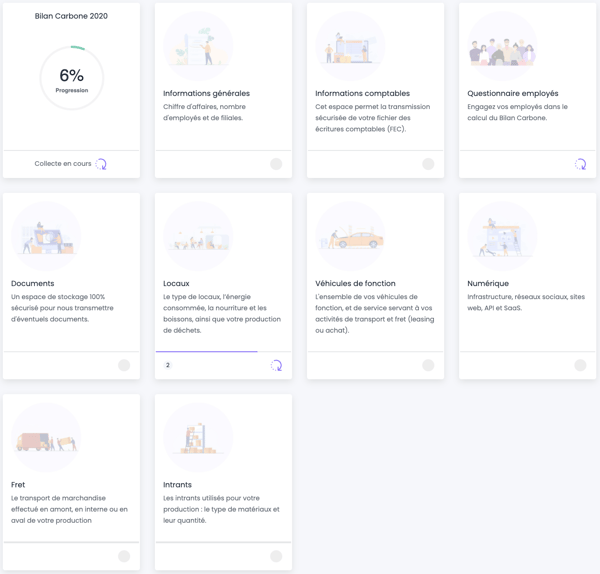600x574 pixels.
Task: Click the grey status dot on Numérique card
Action: point(580,365)
